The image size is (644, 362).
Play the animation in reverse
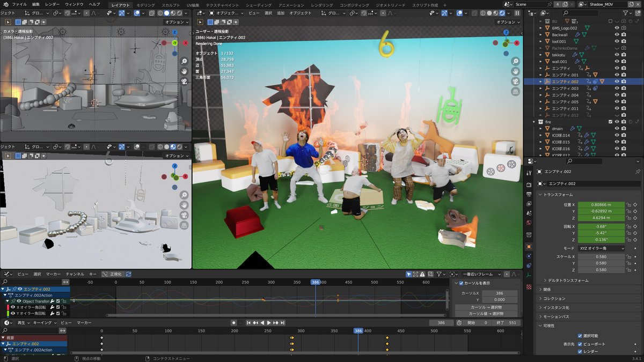tap(262, 323)
